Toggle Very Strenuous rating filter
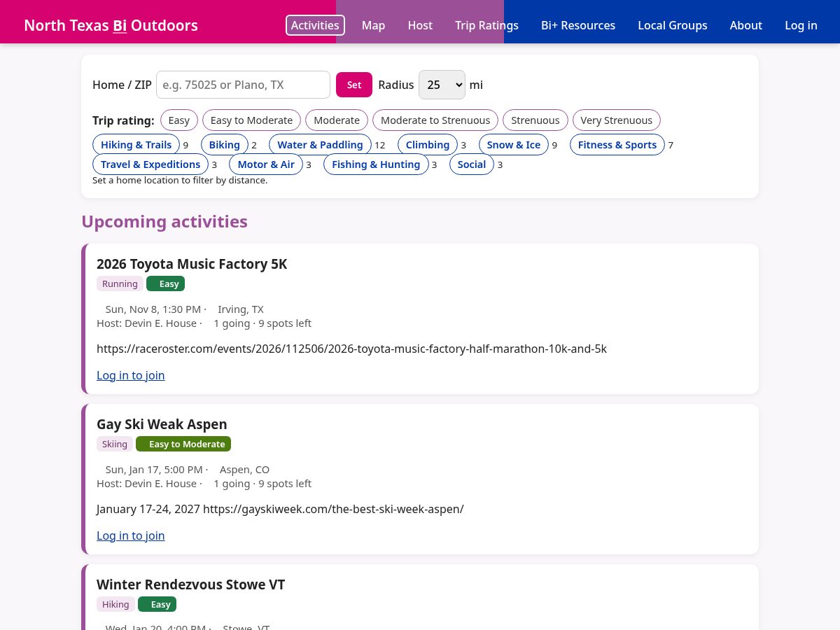The width and height of the screenshot is (840, 630). point(617,120)
